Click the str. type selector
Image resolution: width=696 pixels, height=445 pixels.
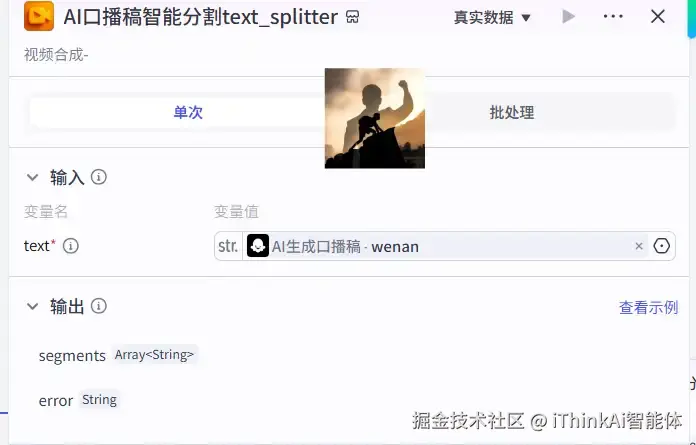coord(228,246)
